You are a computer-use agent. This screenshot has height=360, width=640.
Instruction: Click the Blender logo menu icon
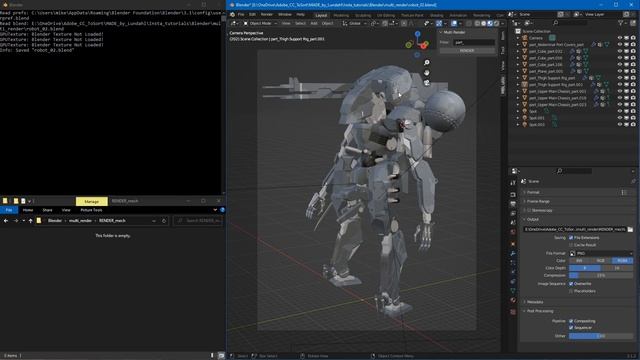[232, 15]
